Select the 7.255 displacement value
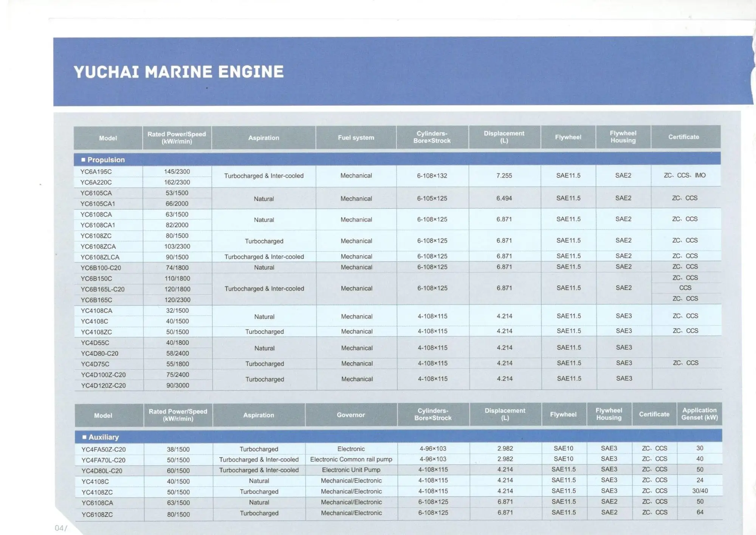Image resolution: width=756 pixels, height=535 pixels. (504, 176)
